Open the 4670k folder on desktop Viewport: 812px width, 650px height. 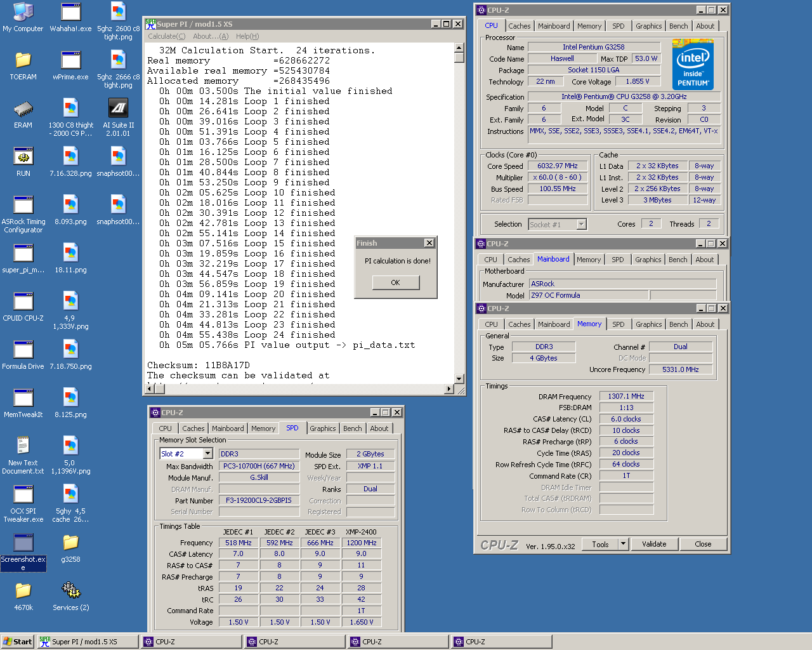pyautogui.click(x=23, y=596)
